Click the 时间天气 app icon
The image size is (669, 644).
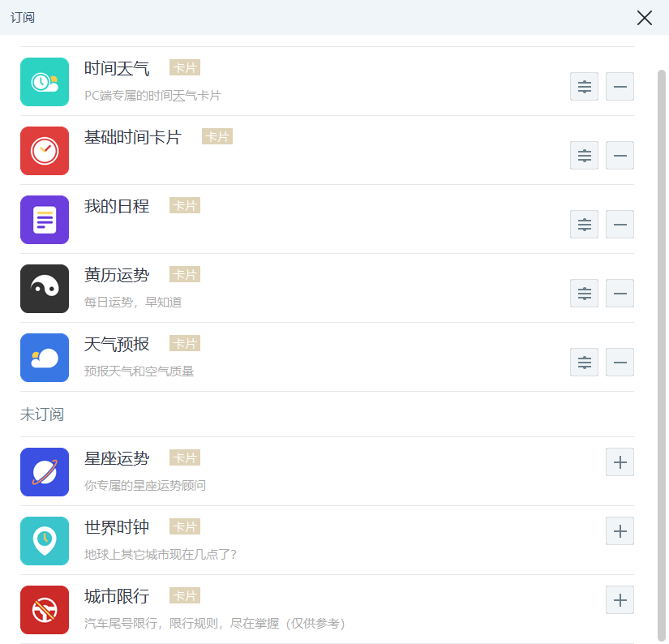pyautogui.click(x=45, y=82)
